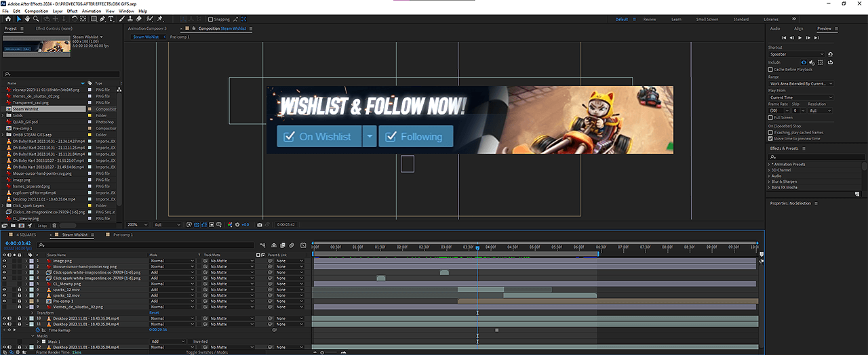Open the Animation menu
This screenshot has width=868, height=355.
click(x=92, y=11)
